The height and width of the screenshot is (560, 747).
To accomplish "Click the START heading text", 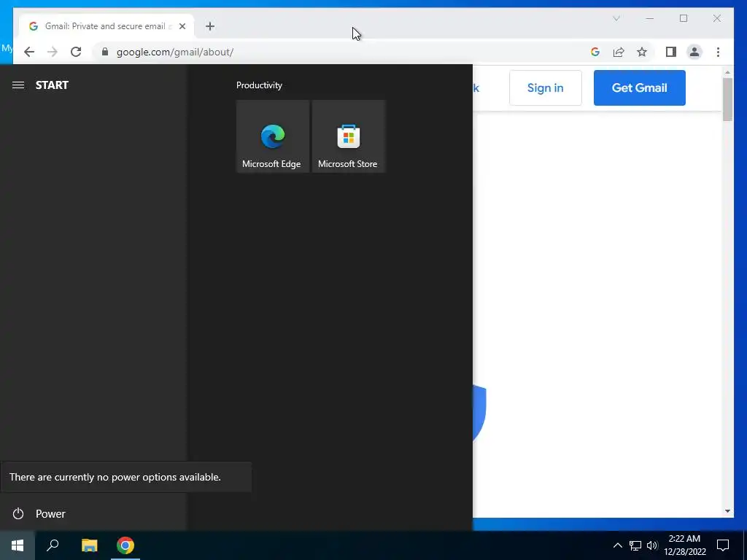I will (x=52, y=85).
